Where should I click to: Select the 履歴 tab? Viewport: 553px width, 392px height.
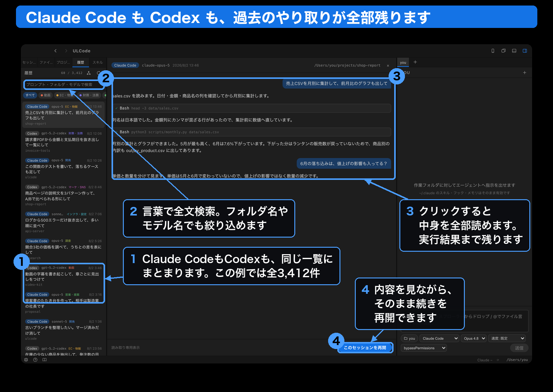[x=81, y=62]
